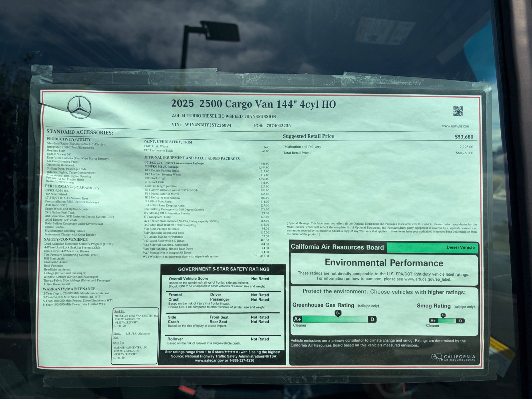Click the California Air Resources Board logo
The image size is (532, 399).
(x=453, y=357)
